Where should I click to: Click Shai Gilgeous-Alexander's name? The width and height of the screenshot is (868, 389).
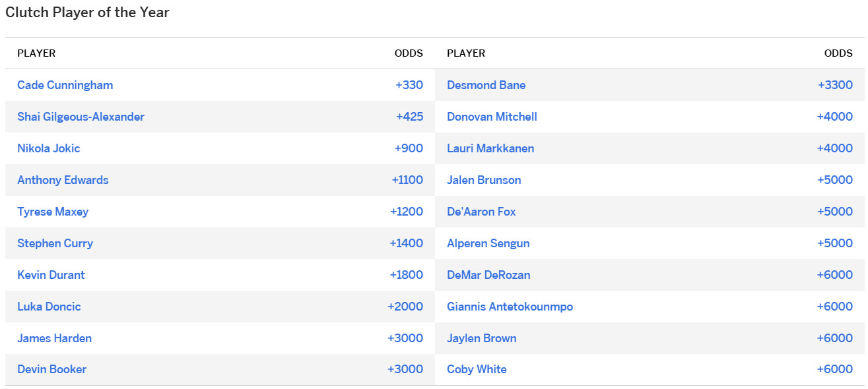[x=81, y=117]
